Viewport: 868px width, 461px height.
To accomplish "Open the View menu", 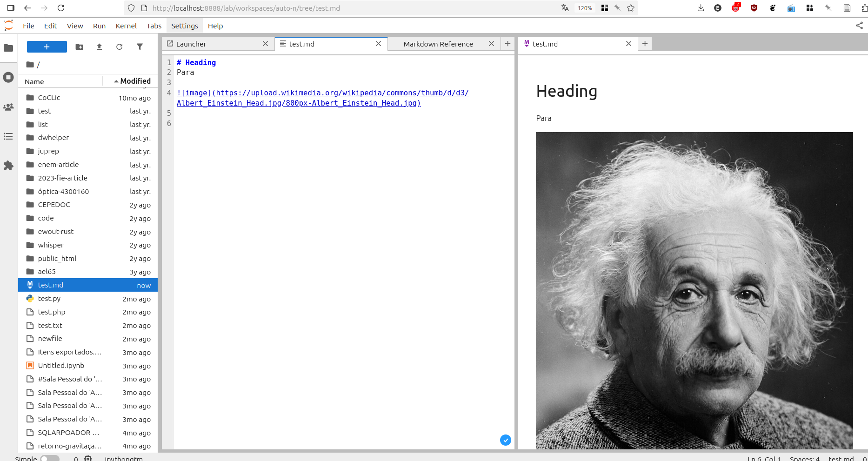I will (75, 26).
